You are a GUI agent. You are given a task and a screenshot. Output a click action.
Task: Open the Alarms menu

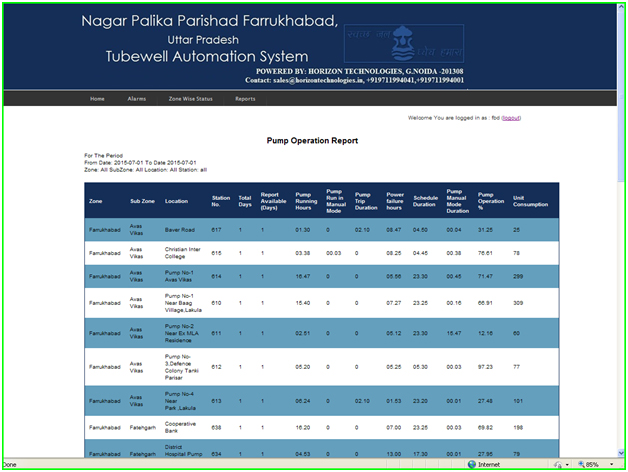tap(136, 99)
